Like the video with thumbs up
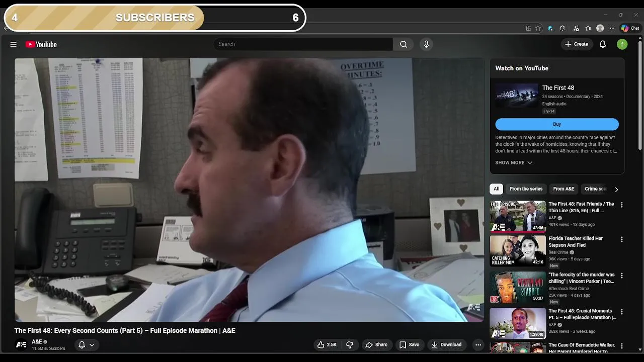The width and height of the screenshot is (644, 362). pyautogui.click(x=327, y=345)
